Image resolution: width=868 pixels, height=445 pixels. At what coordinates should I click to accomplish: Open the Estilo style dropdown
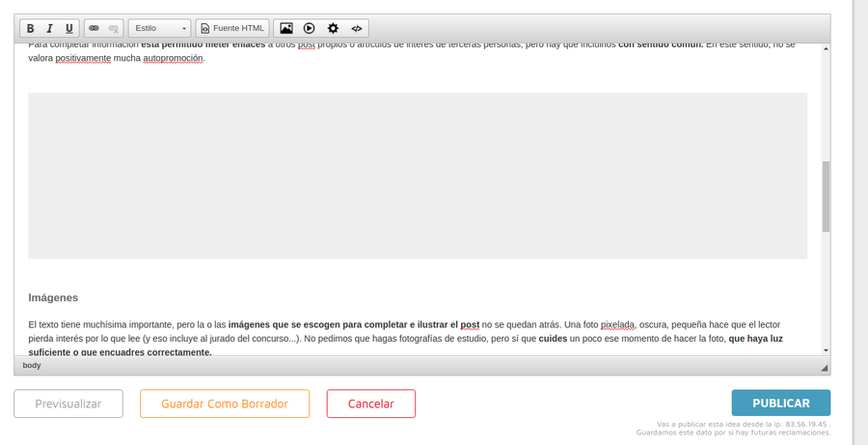point(160,29)
